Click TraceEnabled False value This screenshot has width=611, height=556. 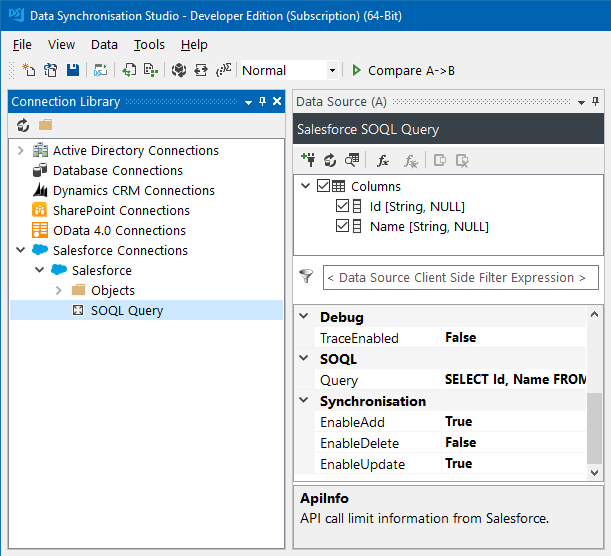(514, 337)
